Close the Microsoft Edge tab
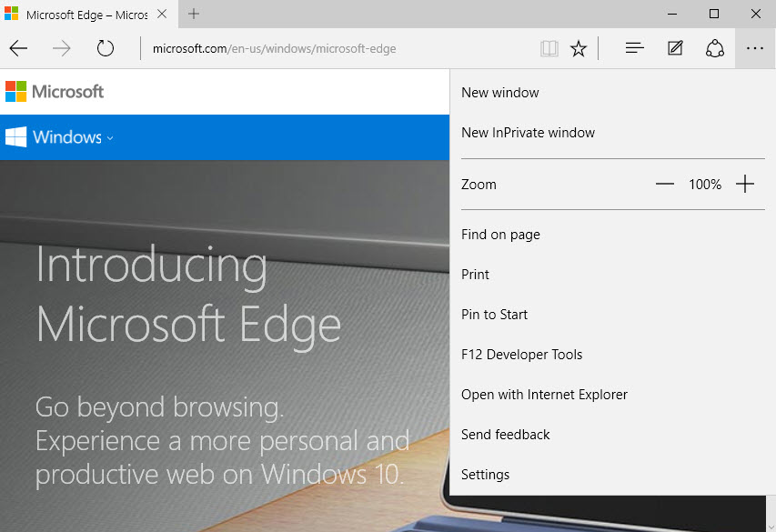776x532 pixels. point(162,14)
